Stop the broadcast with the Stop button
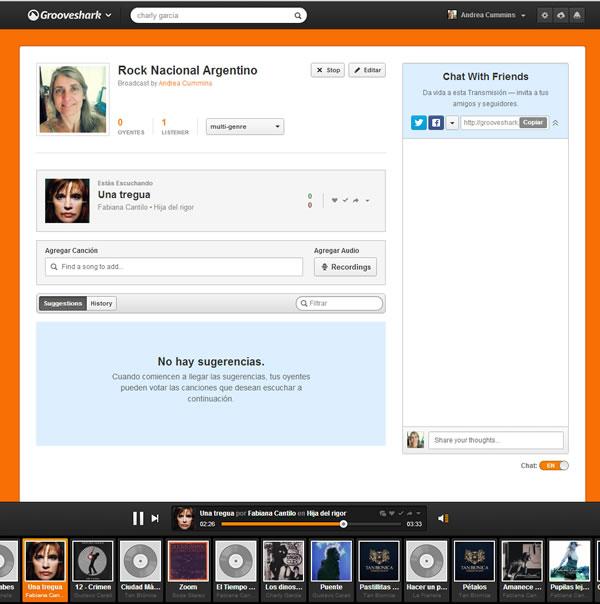Screen dimensions: 600x604 (x=328, y=70)
